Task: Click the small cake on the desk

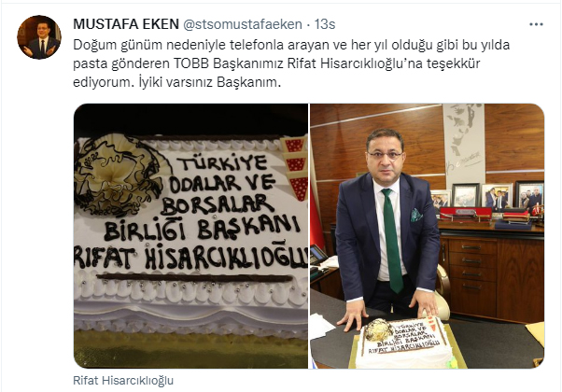Action: [404, 342]
